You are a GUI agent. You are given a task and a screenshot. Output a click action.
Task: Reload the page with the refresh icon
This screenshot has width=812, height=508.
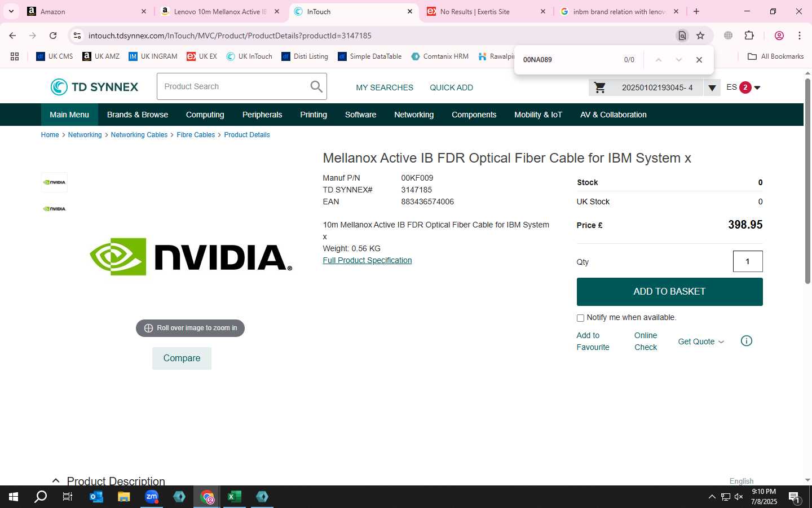[x=53, y=36]
